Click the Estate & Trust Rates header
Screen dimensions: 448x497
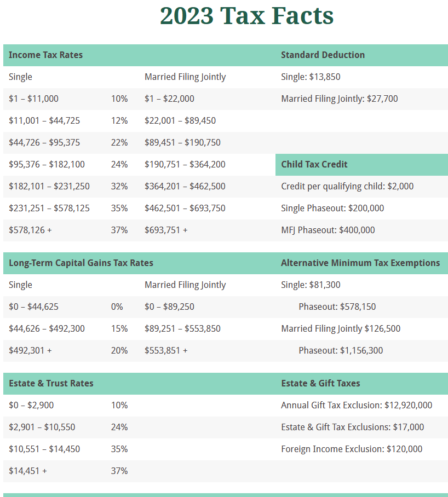click(x=51, y=383)
